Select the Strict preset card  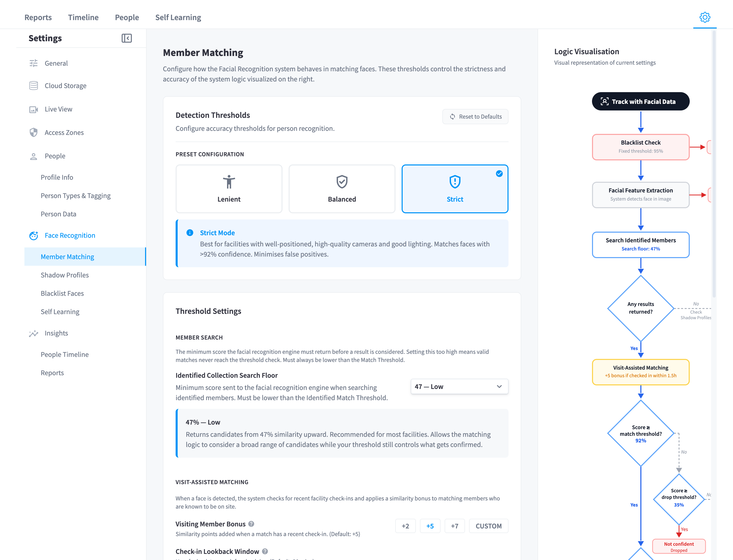(455, 189)
